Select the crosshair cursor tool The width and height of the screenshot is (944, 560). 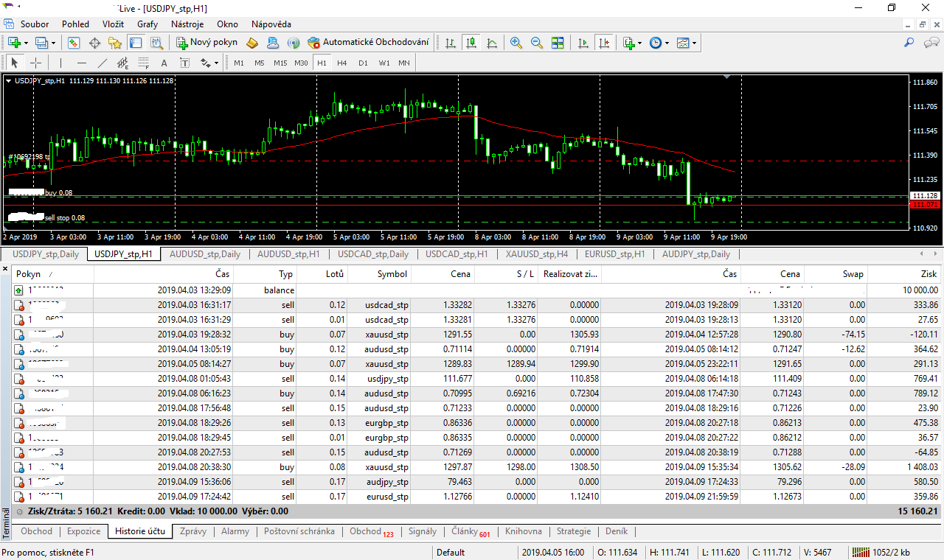[35, 63]
